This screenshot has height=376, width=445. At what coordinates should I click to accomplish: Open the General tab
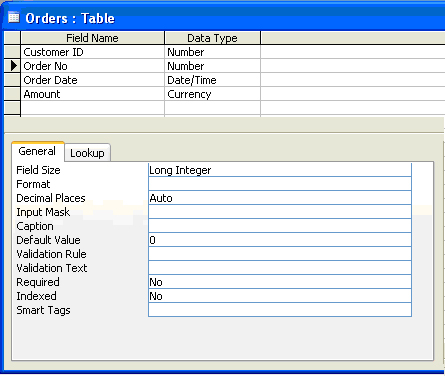[37, 151]
